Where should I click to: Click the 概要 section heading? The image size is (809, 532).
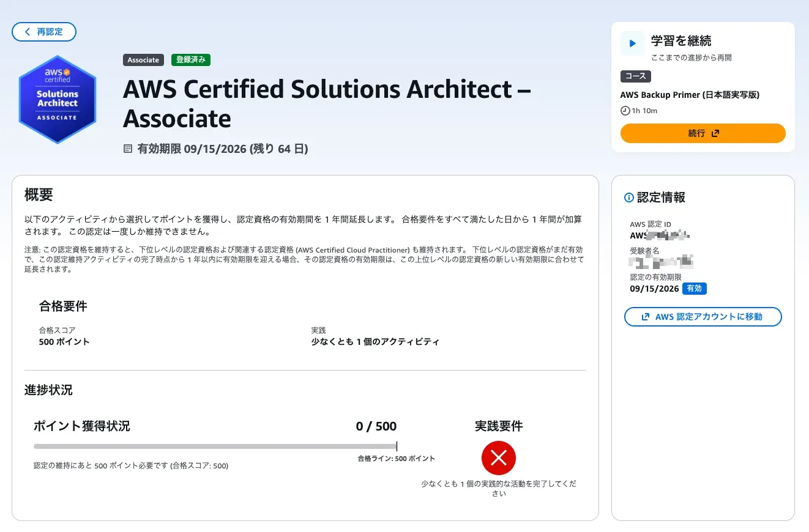(x=39, y=195)
